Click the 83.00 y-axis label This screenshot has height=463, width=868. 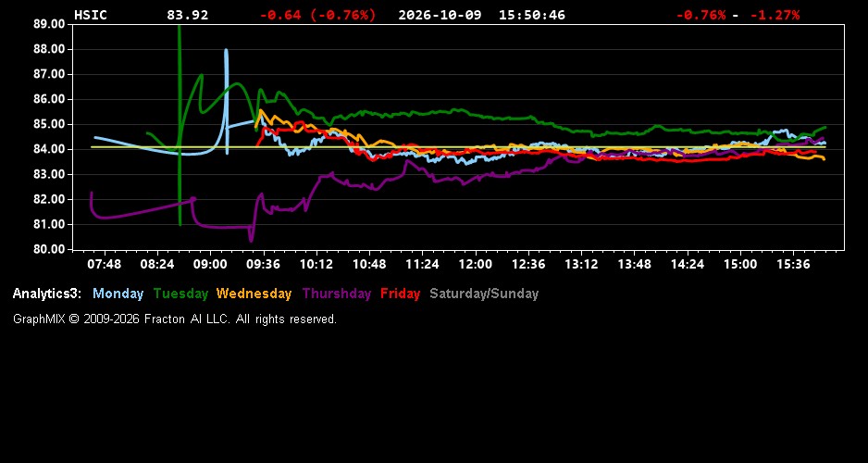pos(49,174)
